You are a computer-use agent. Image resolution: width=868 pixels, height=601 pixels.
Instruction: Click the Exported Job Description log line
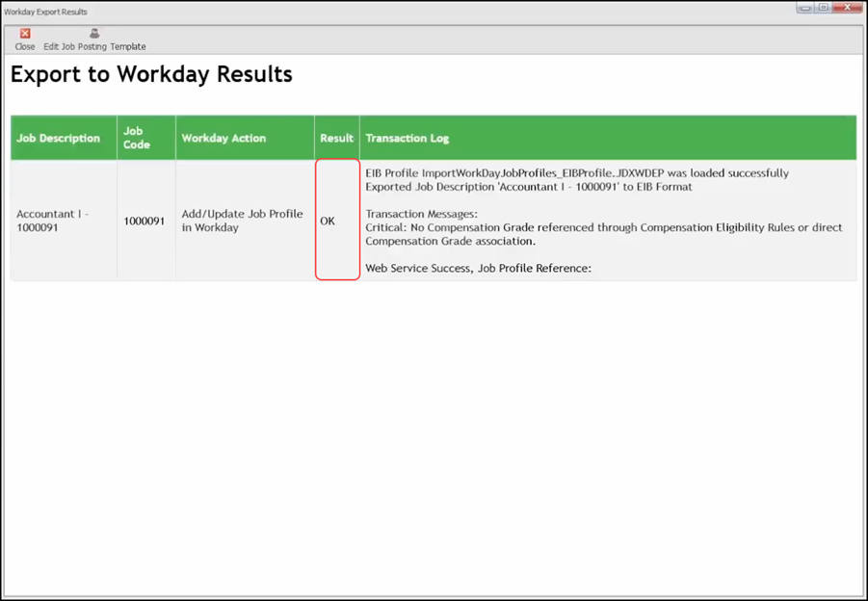[528, 187]
